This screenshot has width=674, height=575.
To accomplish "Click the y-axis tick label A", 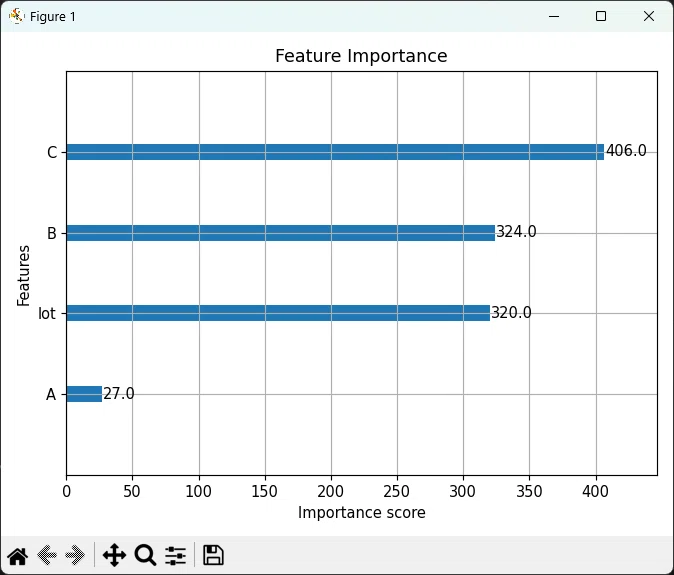I will point(51,394).
